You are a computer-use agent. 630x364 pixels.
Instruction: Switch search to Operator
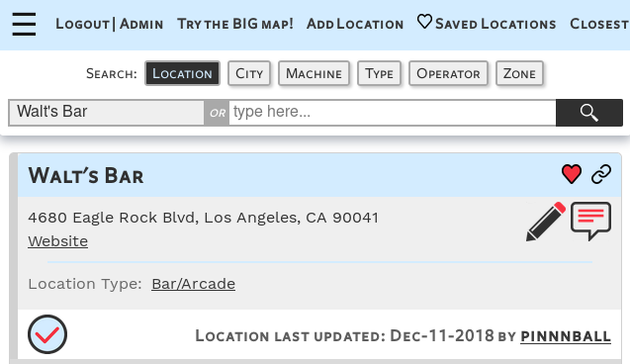(448, 73)
